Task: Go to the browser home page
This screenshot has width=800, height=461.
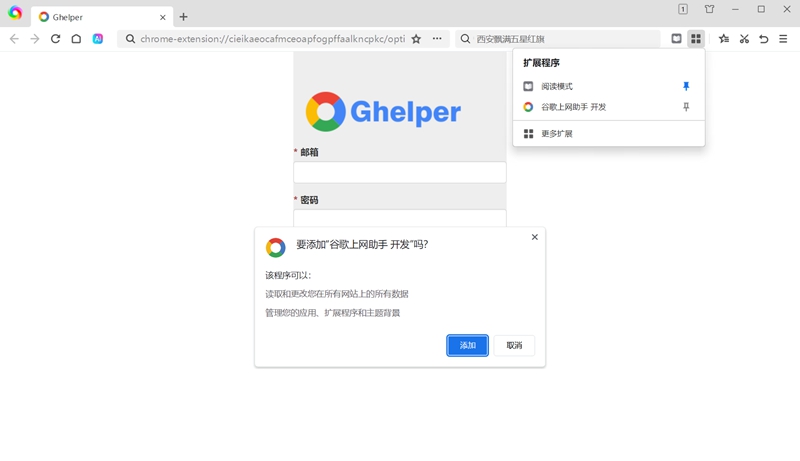Action: coord(76,39)
